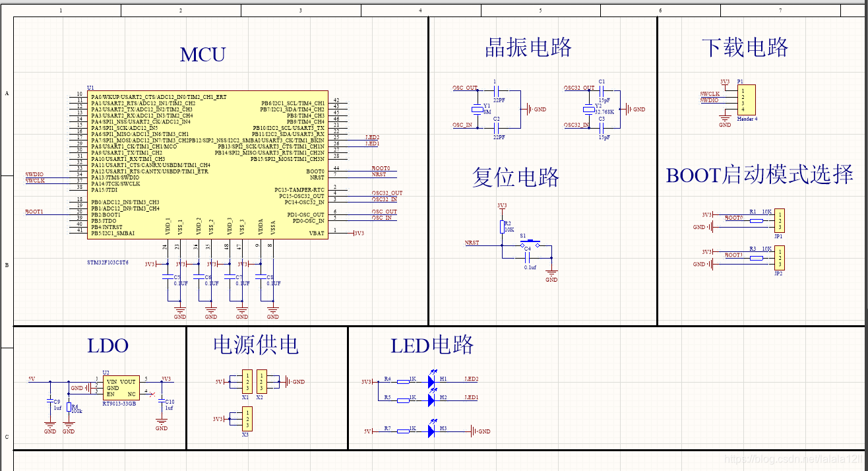Select the GND symbol right of H3
The width and height of the screenshot is (868, 471).
point(481,431)
